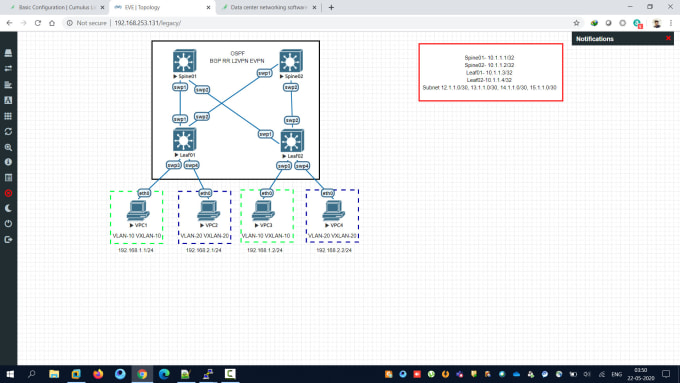Open the Startup-configs icon in sidebar
680x383 pixels.
[x=8, y=85]
